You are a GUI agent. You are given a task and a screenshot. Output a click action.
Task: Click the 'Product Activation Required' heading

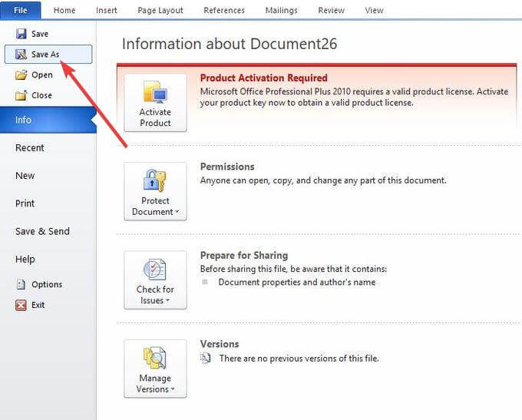point(263,78)
